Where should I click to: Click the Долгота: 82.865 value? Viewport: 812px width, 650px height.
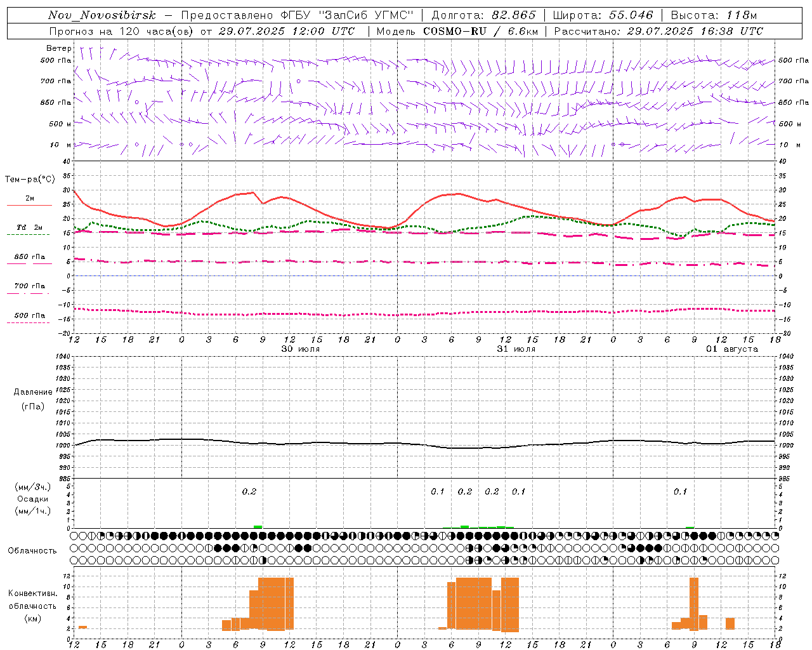coord(483,15)
